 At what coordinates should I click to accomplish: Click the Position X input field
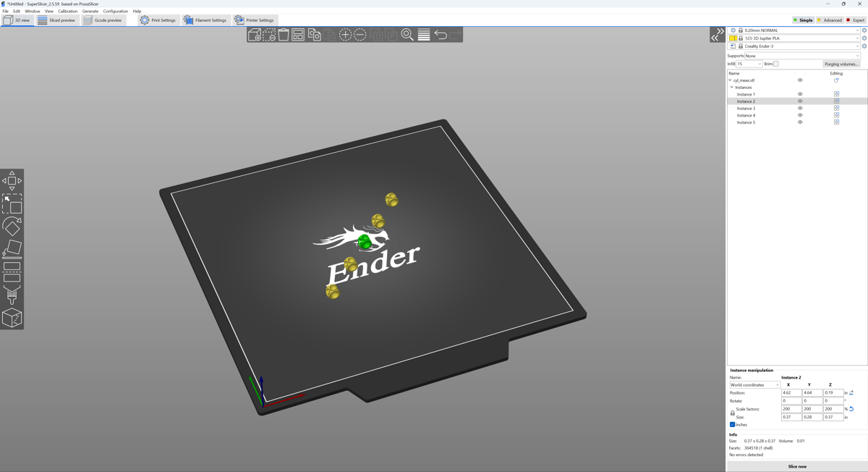click(791, 393)
